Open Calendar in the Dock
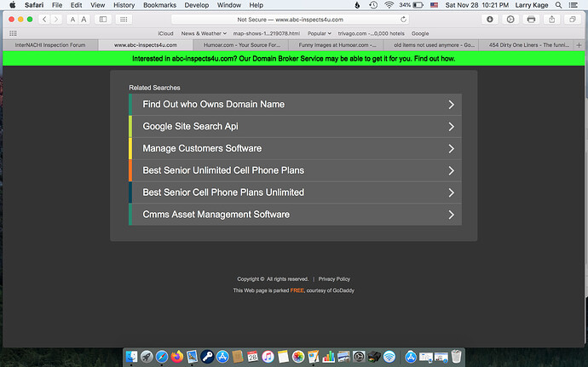588x367 pixels. (x=252, y=357)
